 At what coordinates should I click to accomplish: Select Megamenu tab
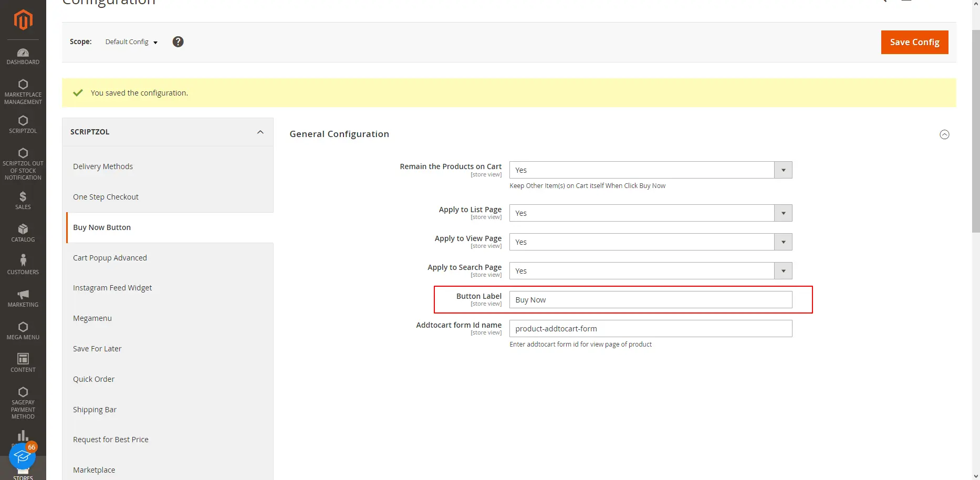(170, 318)
